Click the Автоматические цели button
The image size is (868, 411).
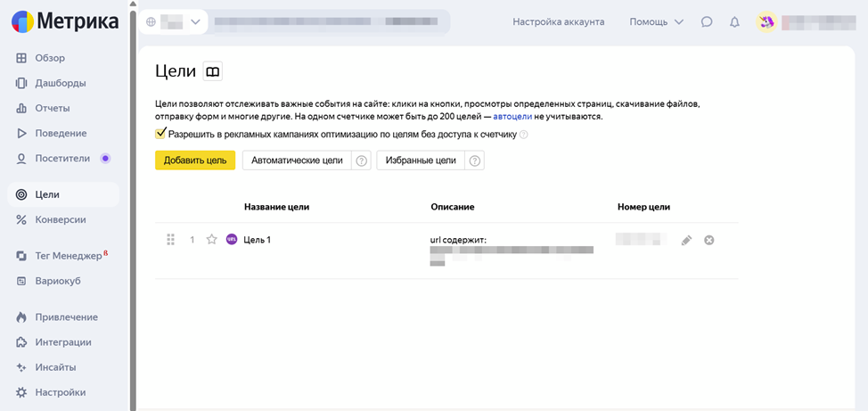coord(297,160)
